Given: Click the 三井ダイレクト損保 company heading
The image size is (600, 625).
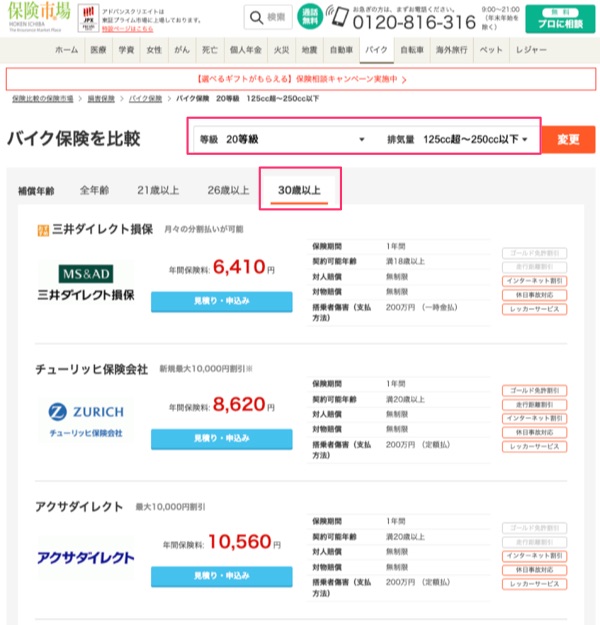Looking at the screenshot, I should tap(102, 229).
